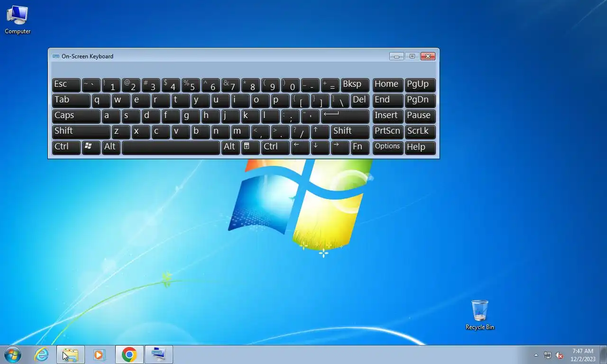
Task: Toggle the left Shift key
Action: (81, 132)
